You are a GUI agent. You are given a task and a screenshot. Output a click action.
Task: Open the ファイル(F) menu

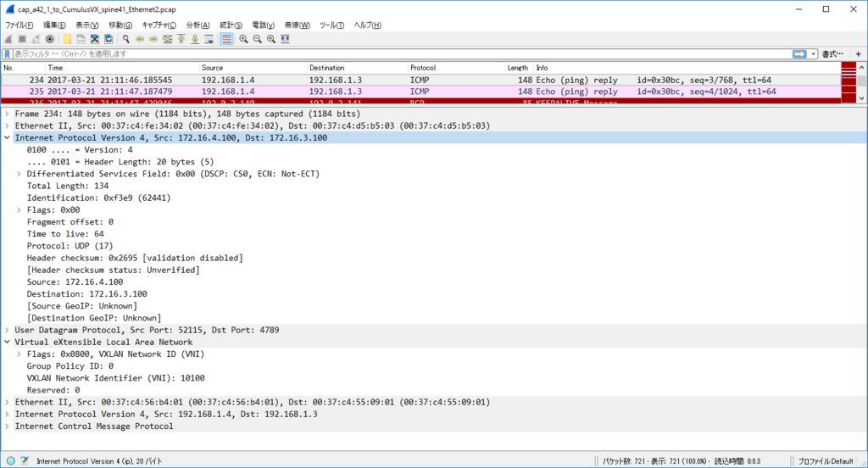pos(19,25)
